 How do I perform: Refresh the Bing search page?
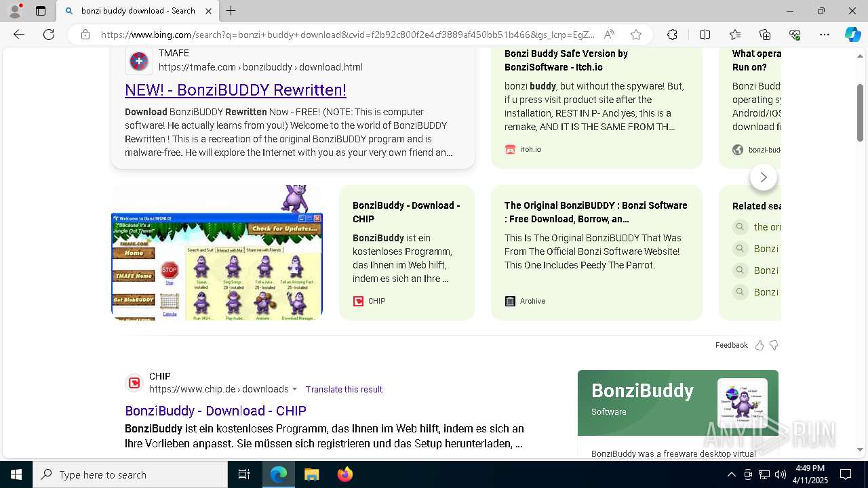coord(49,35)
